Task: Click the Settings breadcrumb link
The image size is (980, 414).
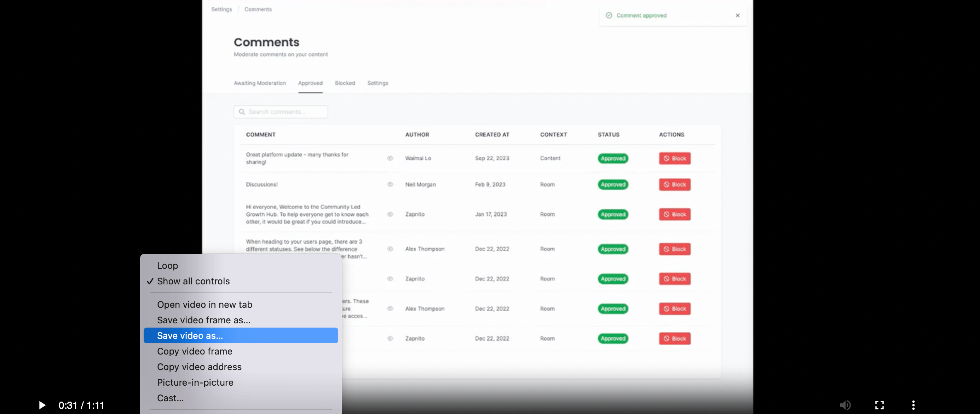Action: [x=221, y=9]
